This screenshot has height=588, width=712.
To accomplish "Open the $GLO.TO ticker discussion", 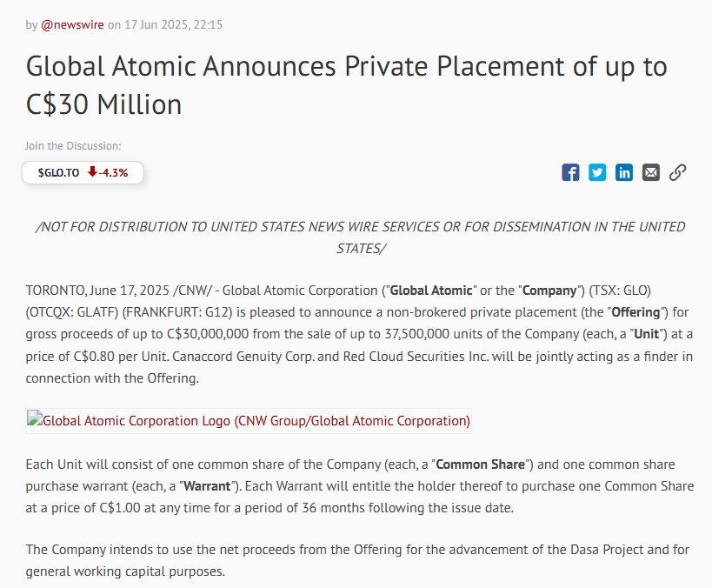I will click(x=58, y=172).
